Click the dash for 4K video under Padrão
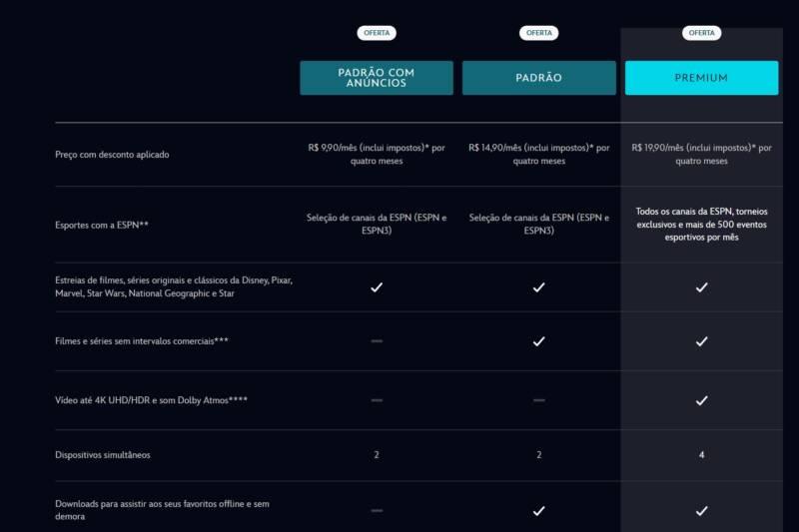The height and width of the screenshot is (532, 799). [x=538, y=400]
